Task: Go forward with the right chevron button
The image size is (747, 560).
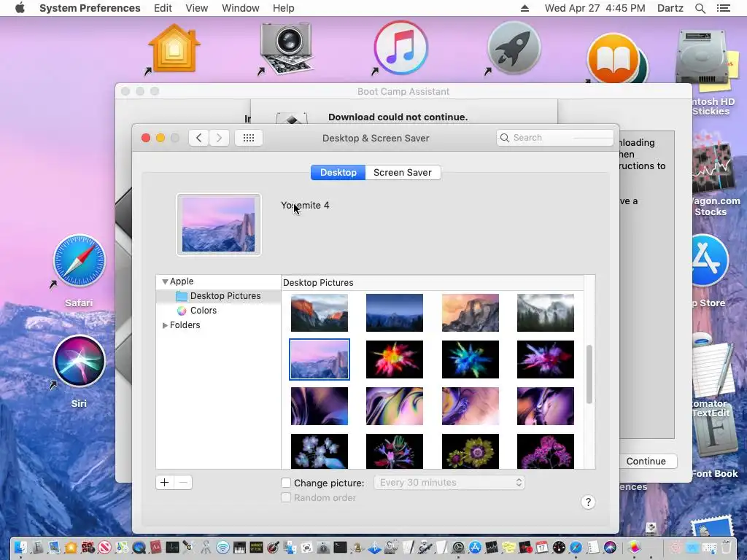Action: pyautogui.click(x=219, y=138)
